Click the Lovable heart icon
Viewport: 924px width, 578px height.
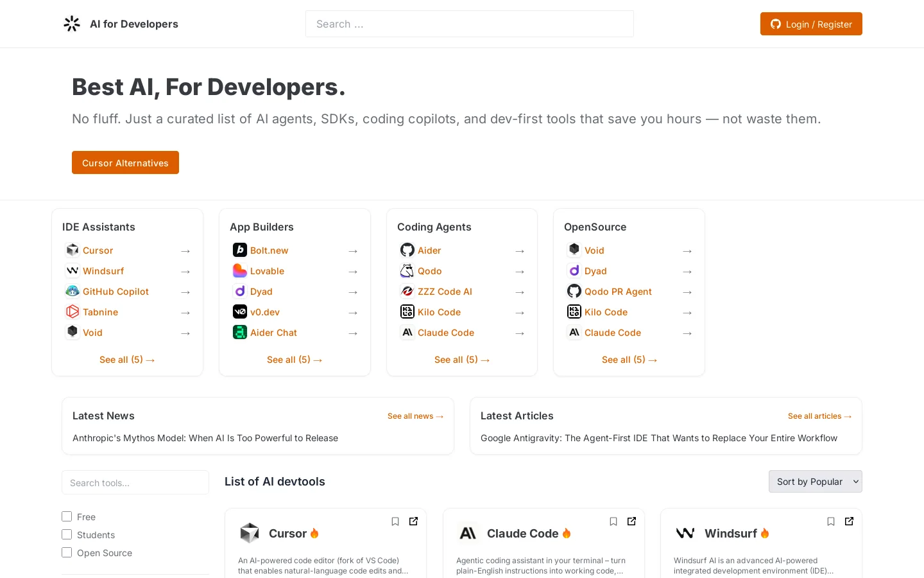tap(240, 270)
